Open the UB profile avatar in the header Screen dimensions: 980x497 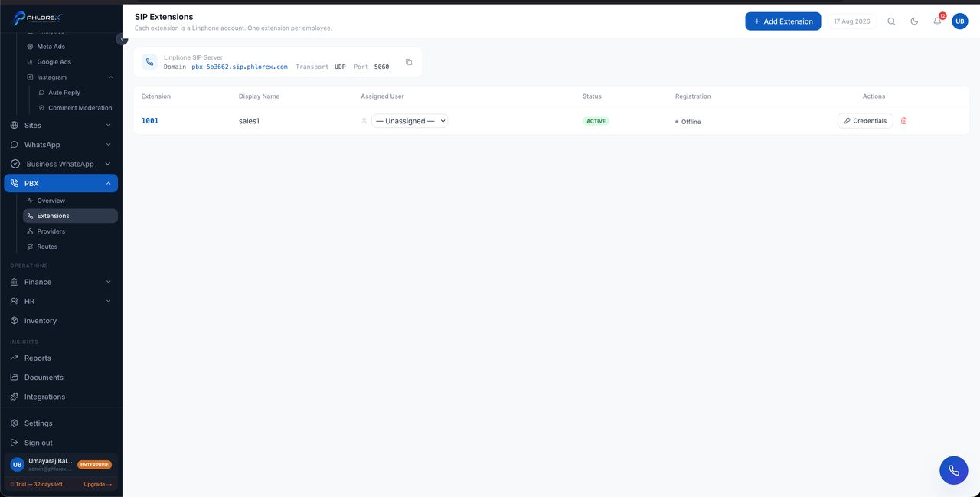(960, 21)
